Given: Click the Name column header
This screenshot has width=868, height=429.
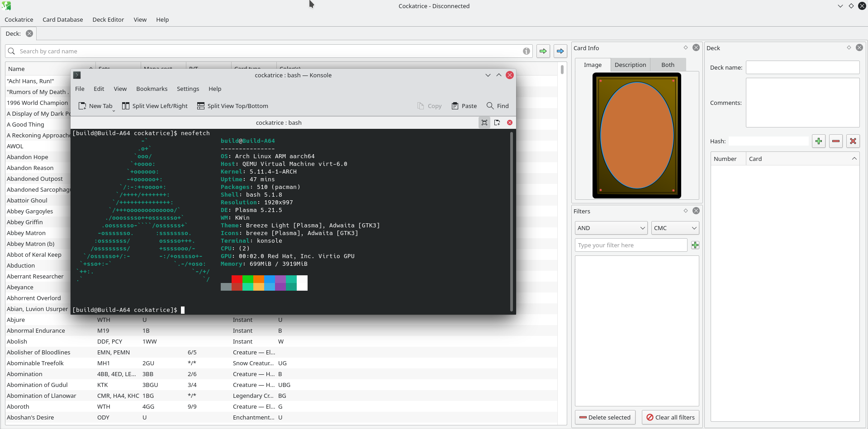Looking at the screenshot, I should tap(50, 69).
